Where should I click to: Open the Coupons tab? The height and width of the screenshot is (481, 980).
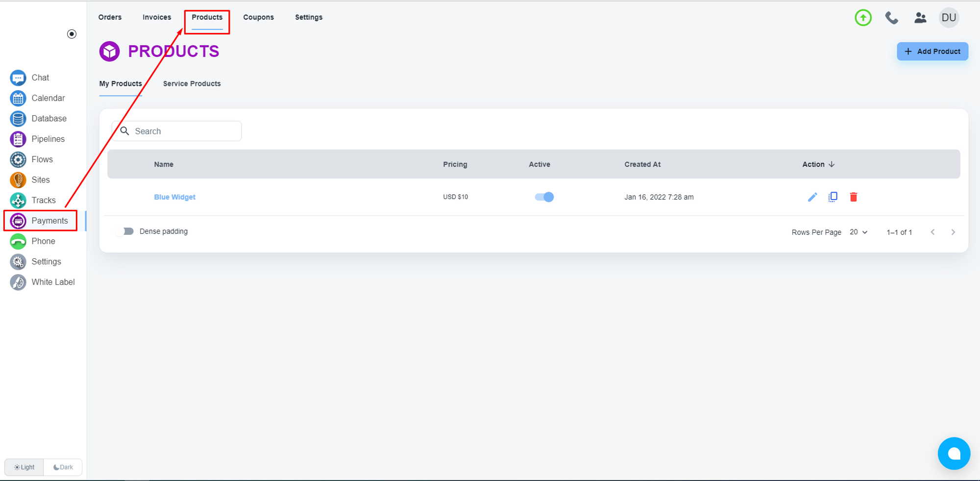tap(258, 17)
